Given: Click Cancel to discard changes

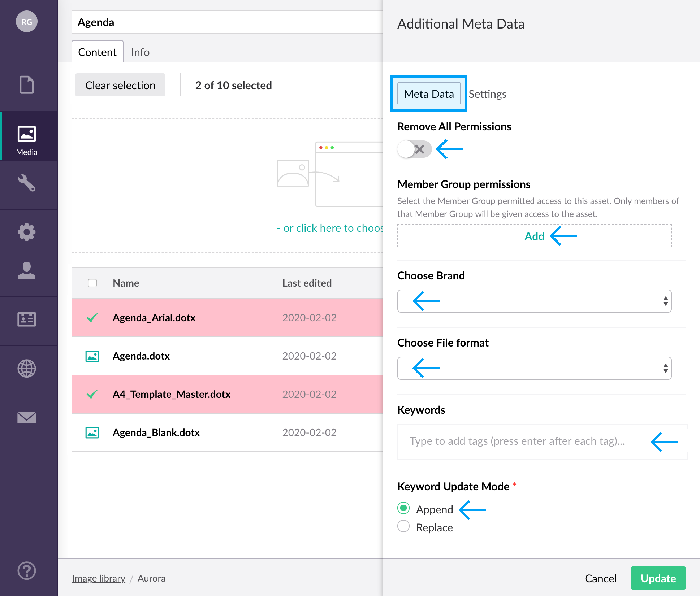Looking at the screenshot, I should (x=600, y=578).
